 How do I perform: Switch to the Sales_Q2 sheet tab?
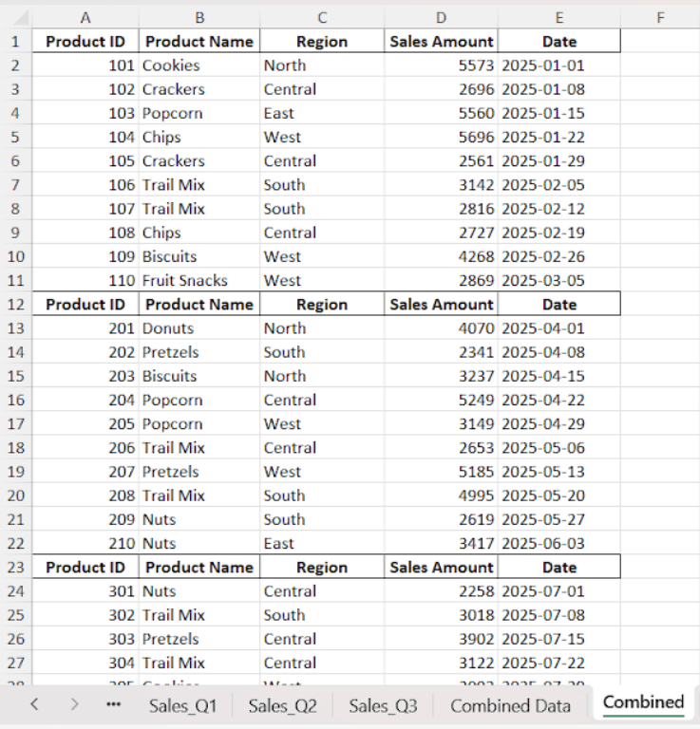(282, 706)
